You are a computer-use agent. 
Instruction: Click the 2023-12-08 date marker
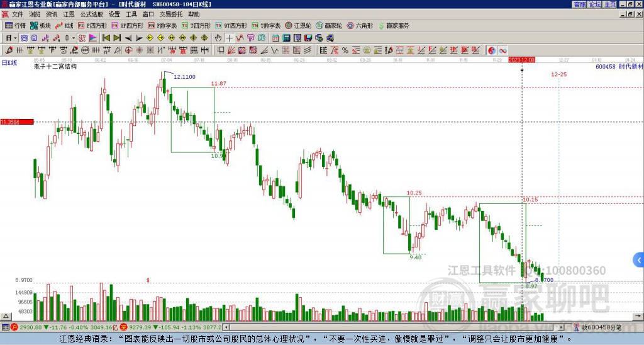(x=521, y=60)
